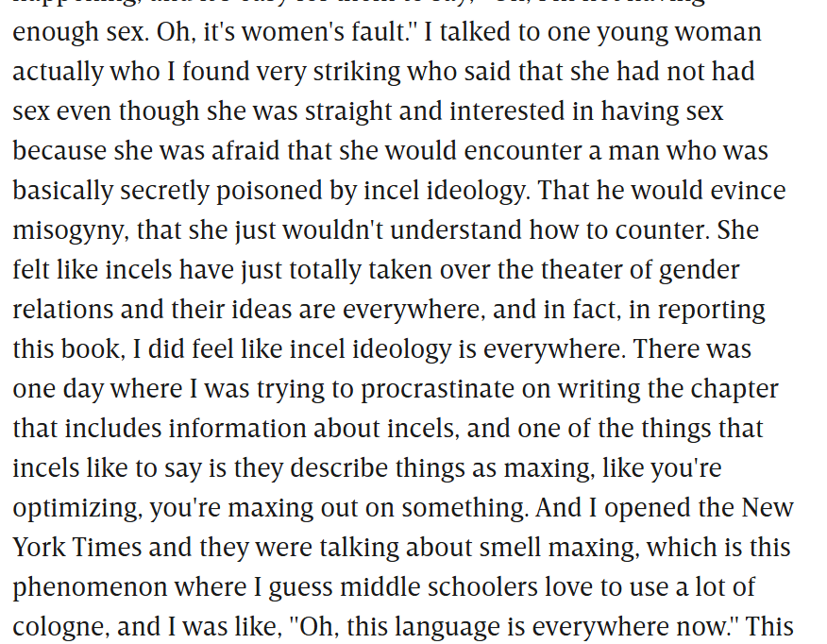Click the word "language" in the last line
Screen dimensions: 827x644
coord(447,627)
